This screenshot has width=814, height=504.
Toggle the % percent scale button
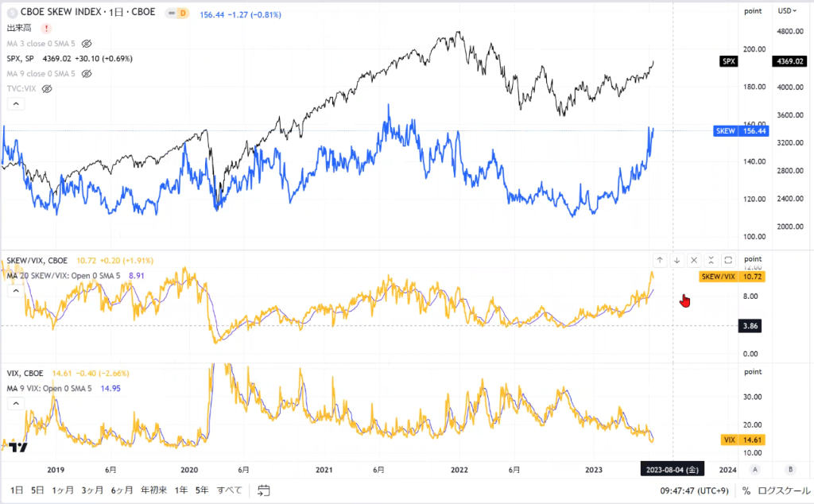point(746,490)
